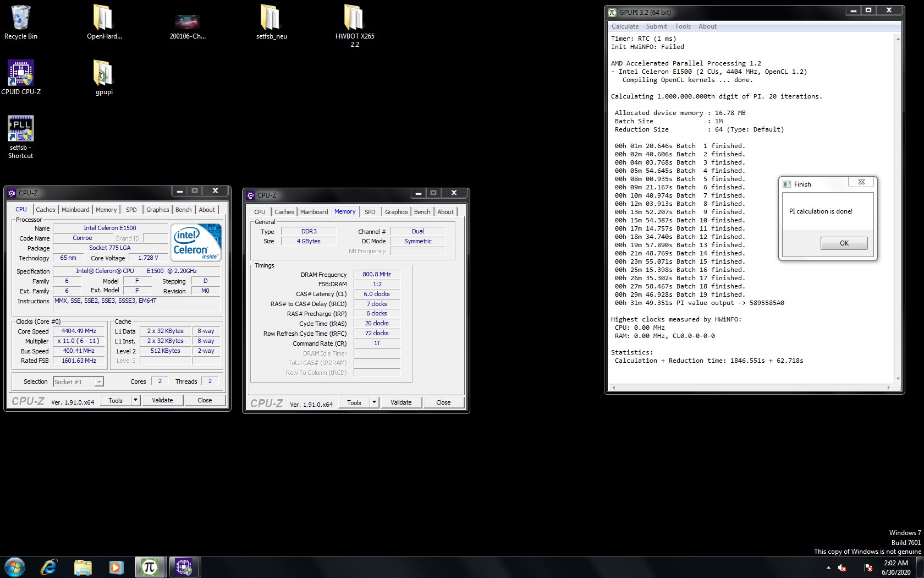Click the GPUPI vertical scrollbar
Viewport: 924px width, 578px height.
pos(898,208)
